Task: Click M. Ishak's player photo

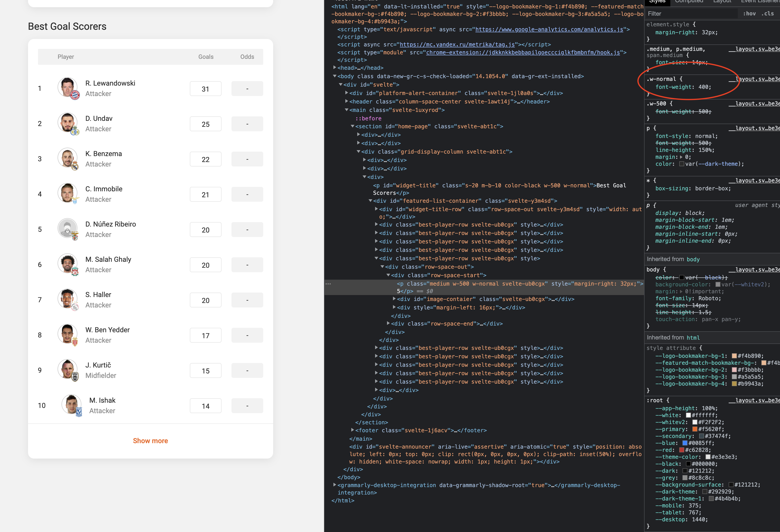Action: [x=71, y=404]
